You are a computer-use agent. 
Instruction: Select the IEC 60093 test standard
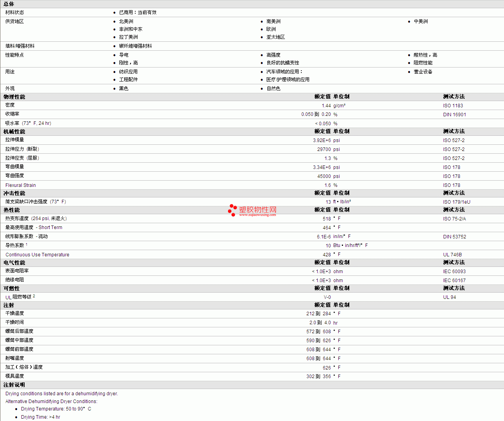pyautogui.click(x=454, y=272)
